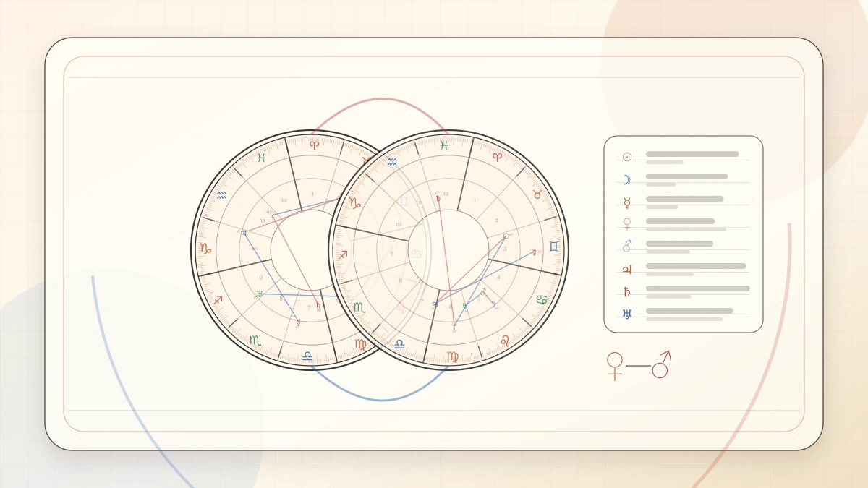Click Mercury planet marker inside the right chart

click(x=535, y=252)
